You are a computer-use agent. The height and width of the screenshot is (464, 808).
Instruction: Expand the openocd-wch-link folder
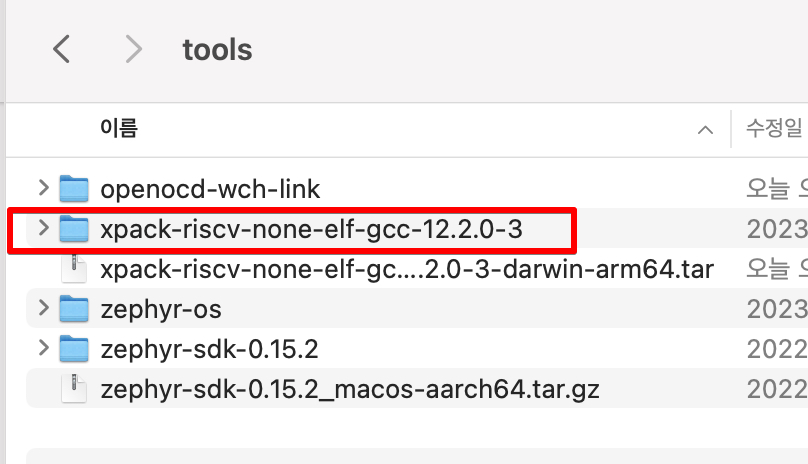(x=43, y=188)
